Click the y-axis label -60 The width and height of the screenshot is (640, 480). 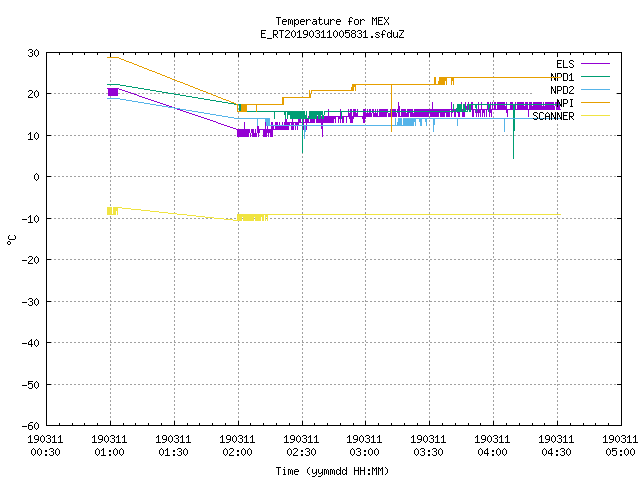(x=31, y=426)
